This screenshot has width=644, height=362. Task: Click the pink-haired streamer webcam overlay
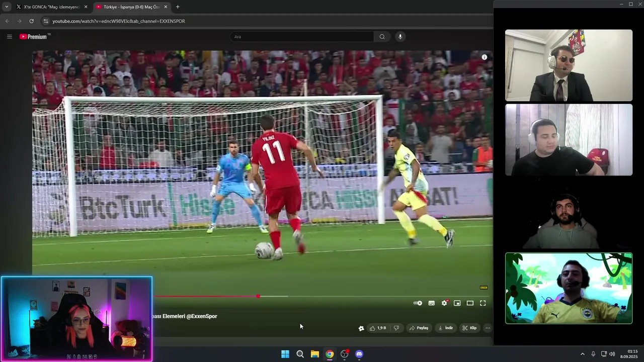pyautogui.click(x=76, y=319)
